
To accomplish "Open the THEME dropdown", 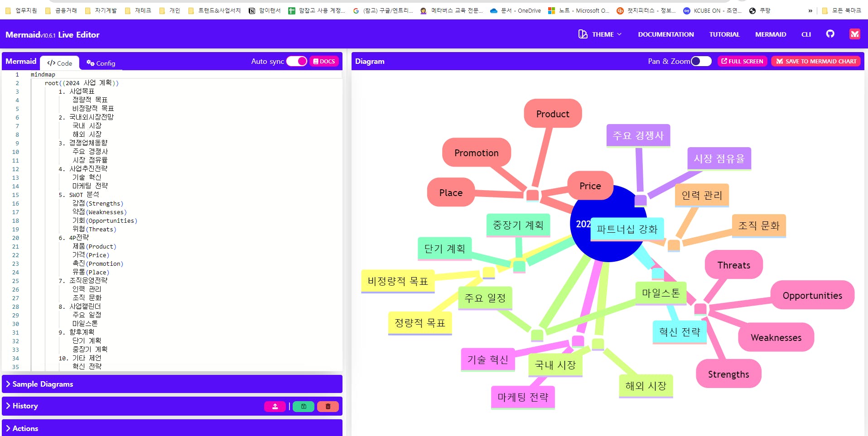I will tap(600, 34).
